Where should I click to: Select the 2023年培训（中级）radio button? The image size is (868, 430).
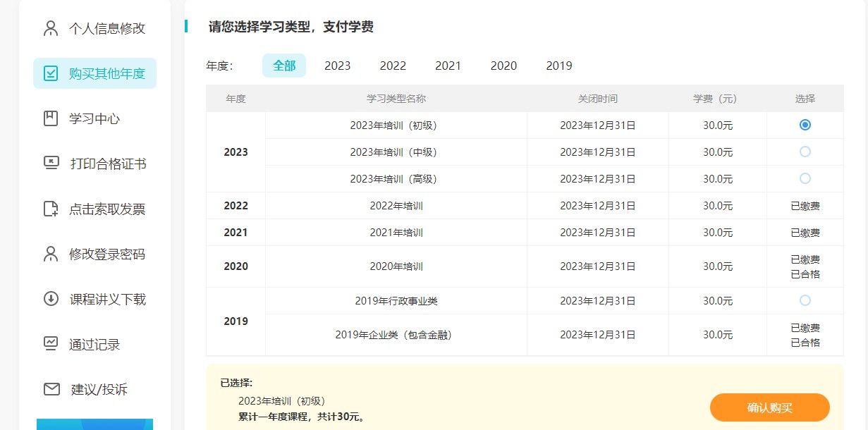point(805,152)
